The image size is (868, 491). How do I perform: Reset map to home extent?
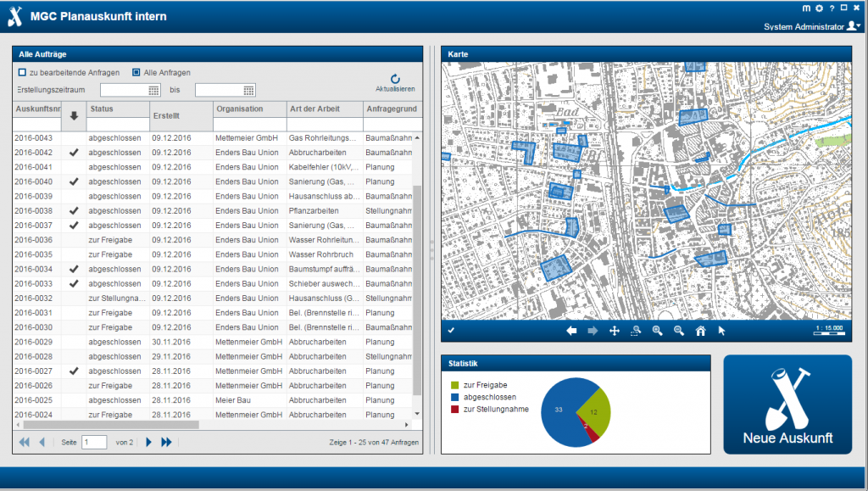(701, 332)
